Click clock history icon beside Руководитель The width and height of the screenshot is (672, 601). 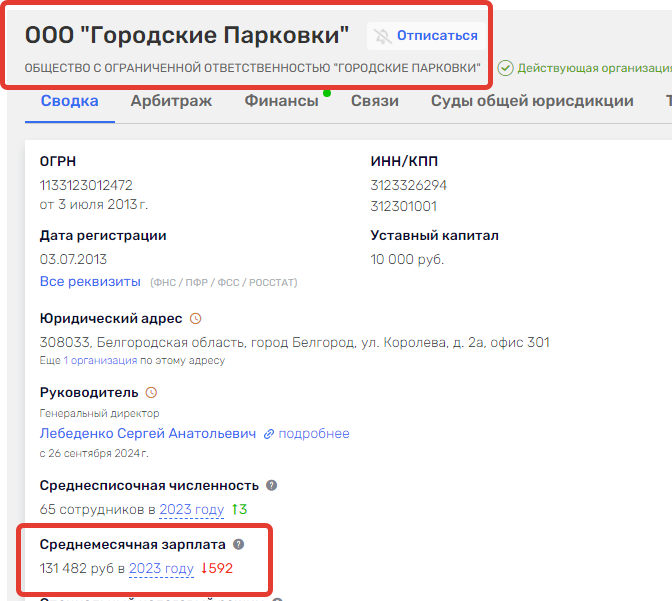pos(151,393)
